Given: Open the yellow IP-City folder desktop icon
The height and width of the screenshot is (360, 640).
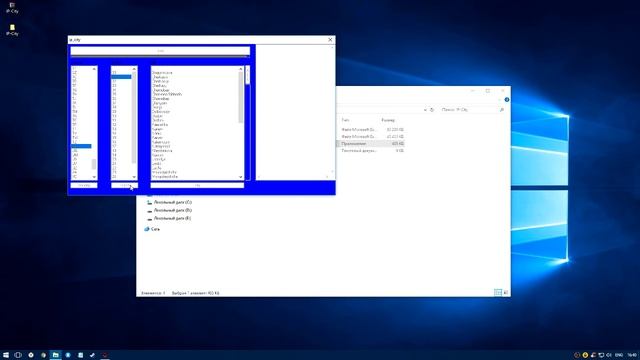Looking at the screenshot, I should coord(12,29).
